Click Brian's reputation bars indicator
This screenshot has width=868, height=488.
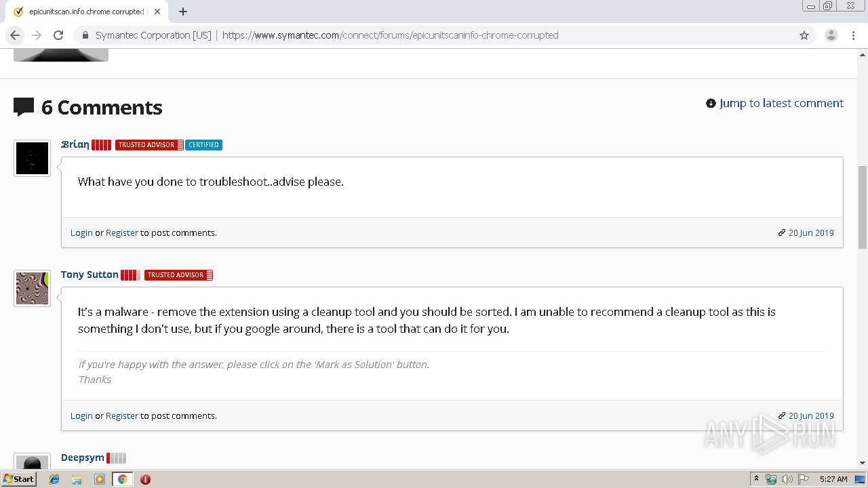pyautogui.click(x=101, y=144)
